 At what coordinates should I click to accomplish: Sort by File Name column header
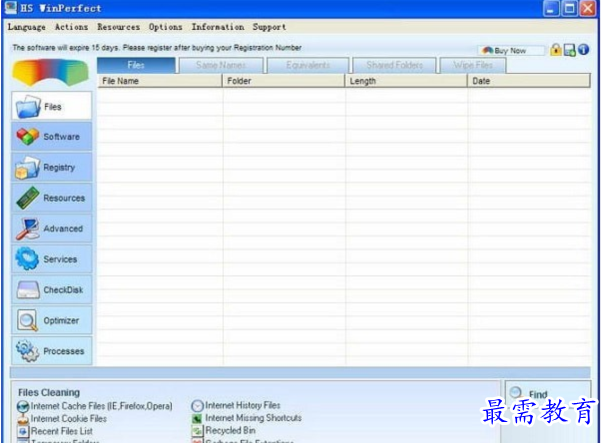point(160,81)
